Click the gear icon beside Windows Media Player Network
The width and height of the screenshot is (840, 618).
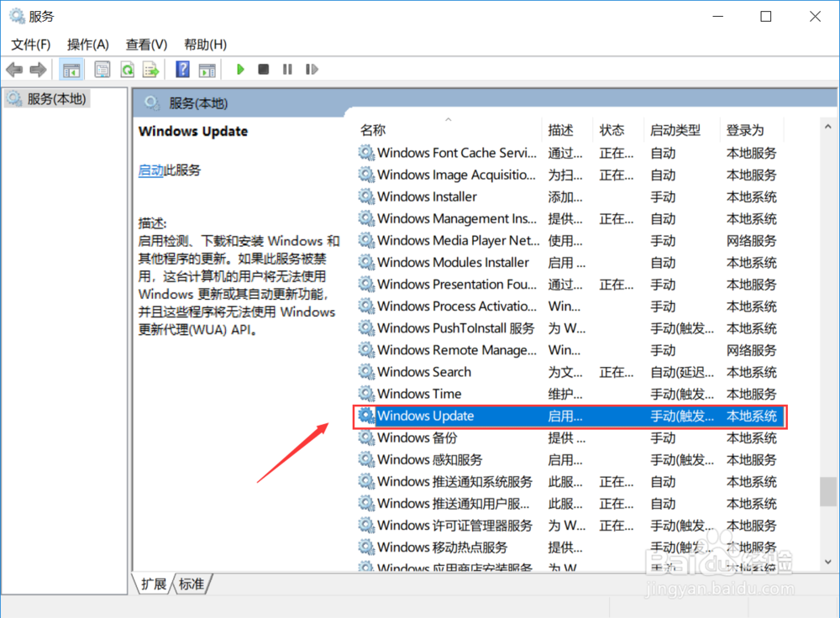[x=366, y=240]
